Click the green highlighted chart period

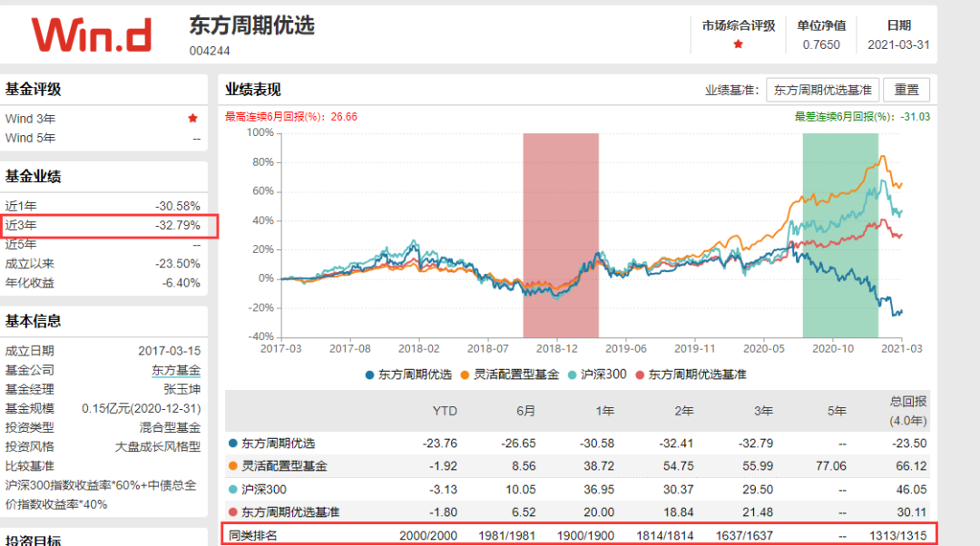[840, 235]
